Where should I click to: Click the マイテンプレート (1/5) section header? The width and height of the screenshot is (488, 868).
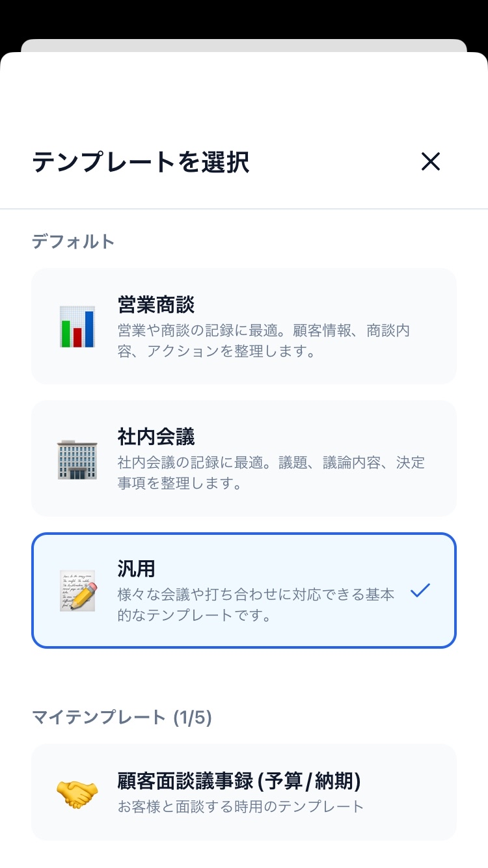(122, 717)
